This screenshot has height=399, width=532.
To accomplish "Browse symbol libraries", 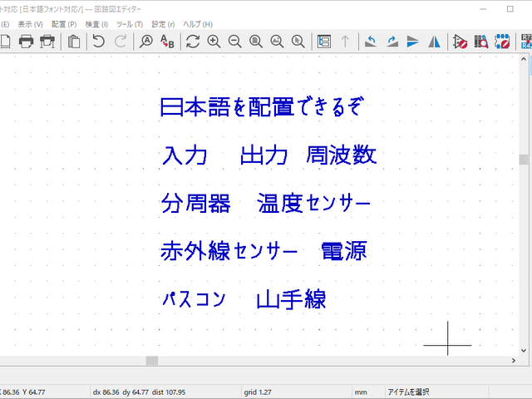I will tap(481, 42).
